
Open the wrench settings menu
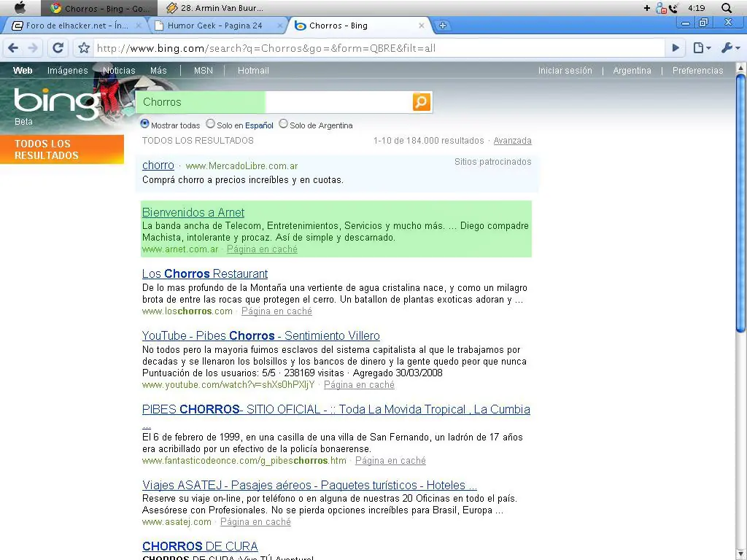click(x=730, y=47)
